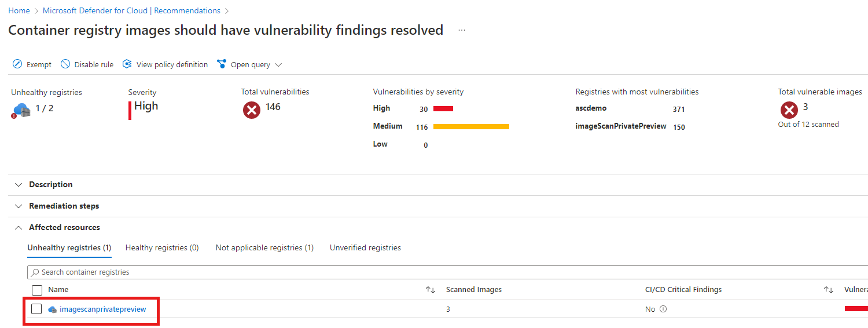Image resolution: width=868 pixels, height=328 pixels.
Task: Click the orange Medium severity bar
Action: [471, 126]
